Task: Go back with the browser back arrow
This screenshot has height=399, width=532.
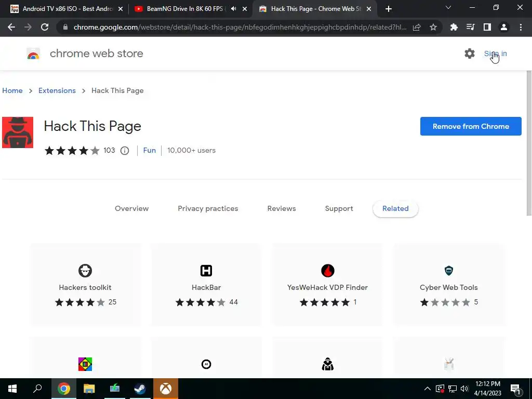Action: coord(11,27)
